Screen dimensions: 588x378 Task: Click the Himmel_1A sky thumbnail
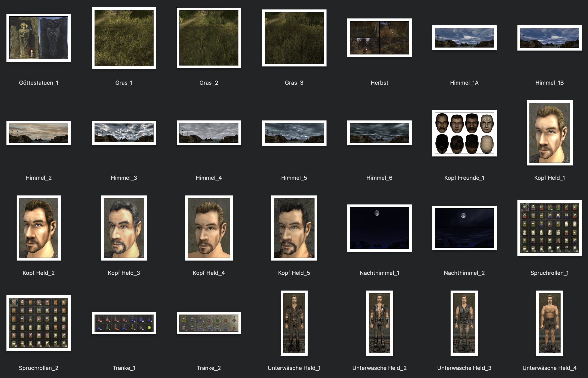click(464, 38)
